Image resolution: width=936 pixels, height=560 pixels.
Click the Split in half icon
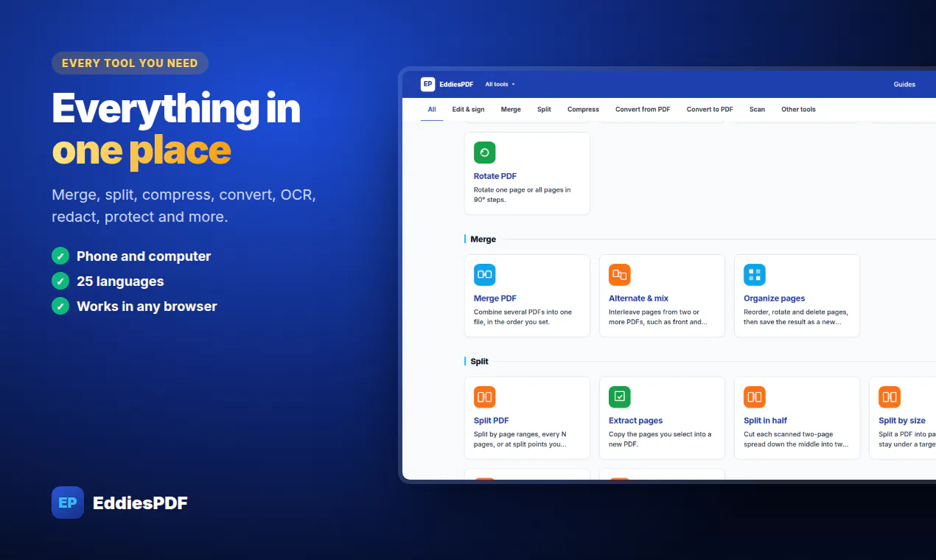[x=754, y=397]
